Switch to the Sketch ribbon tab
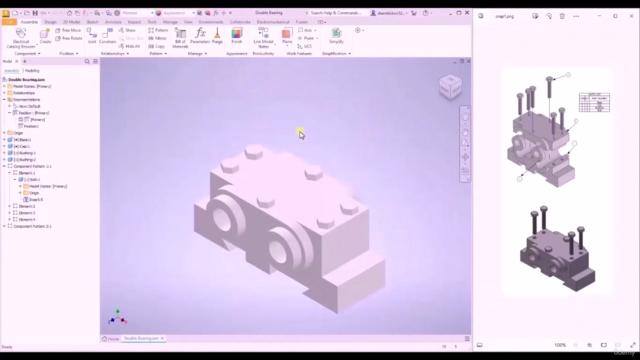This screenshot has width=640, height=360. coord(92,22)
